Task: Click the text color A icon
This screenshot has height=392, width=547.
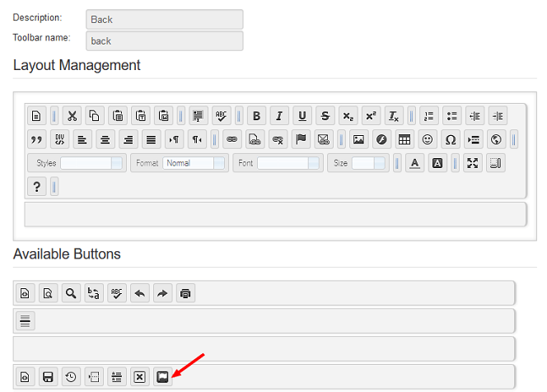Action: (x=415, y=163)
